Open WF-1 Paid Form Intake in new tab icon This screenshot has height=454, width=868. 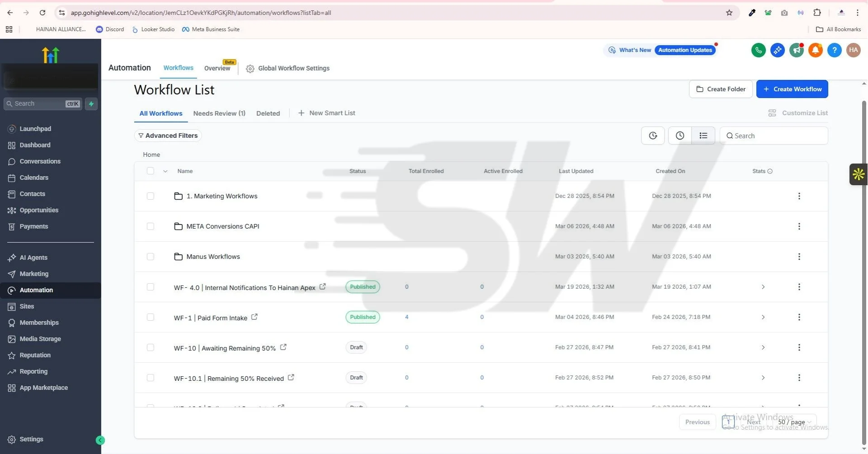click(255, 317)
